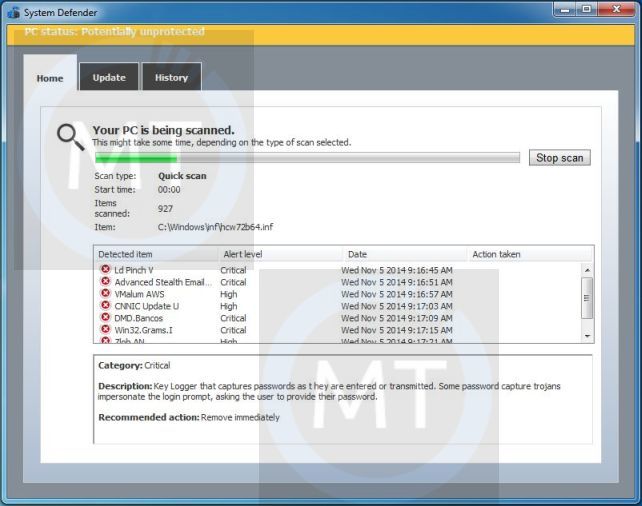
Task: Click the red X icon beside VMalum AWS
Action: point(105,293)
